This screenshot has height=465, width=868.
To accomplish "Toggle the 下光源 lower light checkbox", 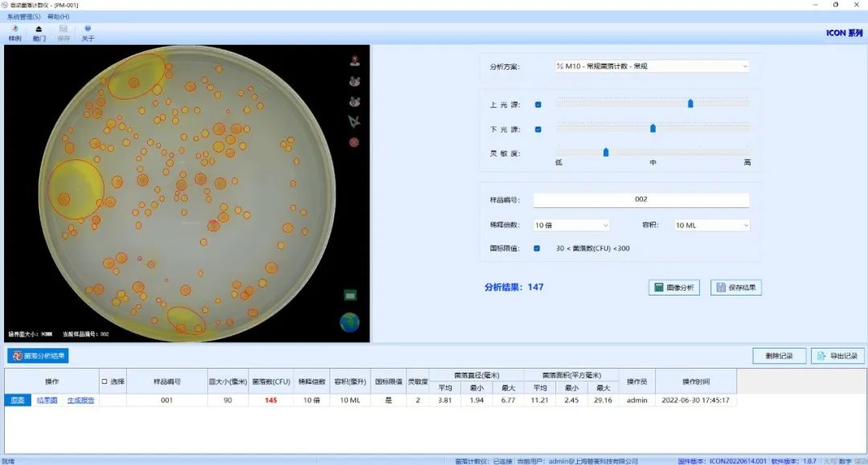I will coord(538,129).
